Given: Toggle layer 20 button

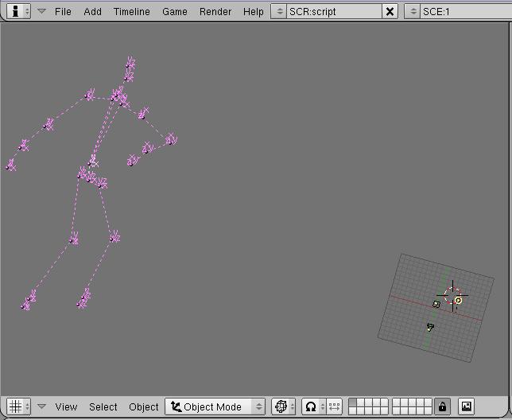Looking at the screenshot, I should 428,410.
